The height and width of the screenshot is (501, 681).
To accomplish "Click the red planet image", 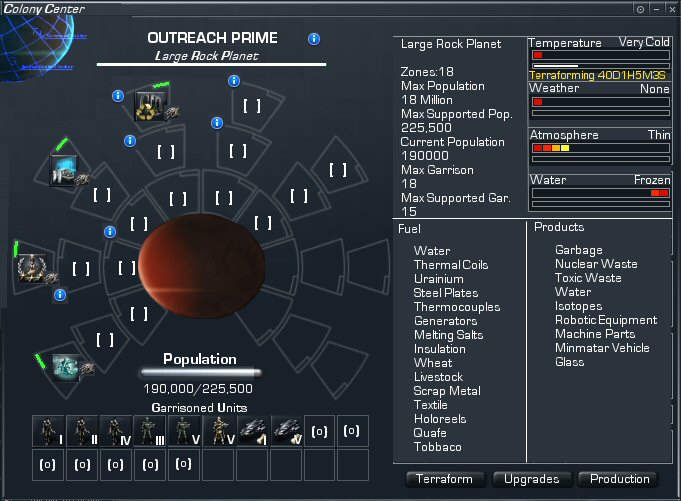I will click(201, 266).
